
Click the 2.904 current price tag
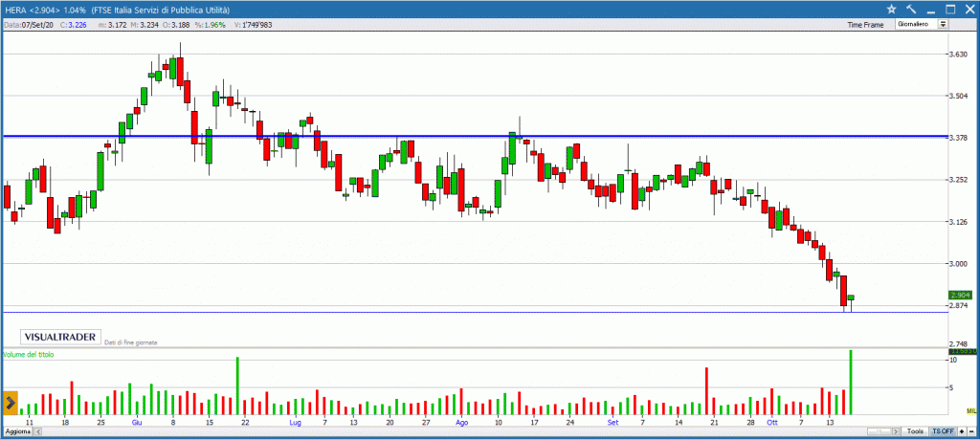click(960, 295)
